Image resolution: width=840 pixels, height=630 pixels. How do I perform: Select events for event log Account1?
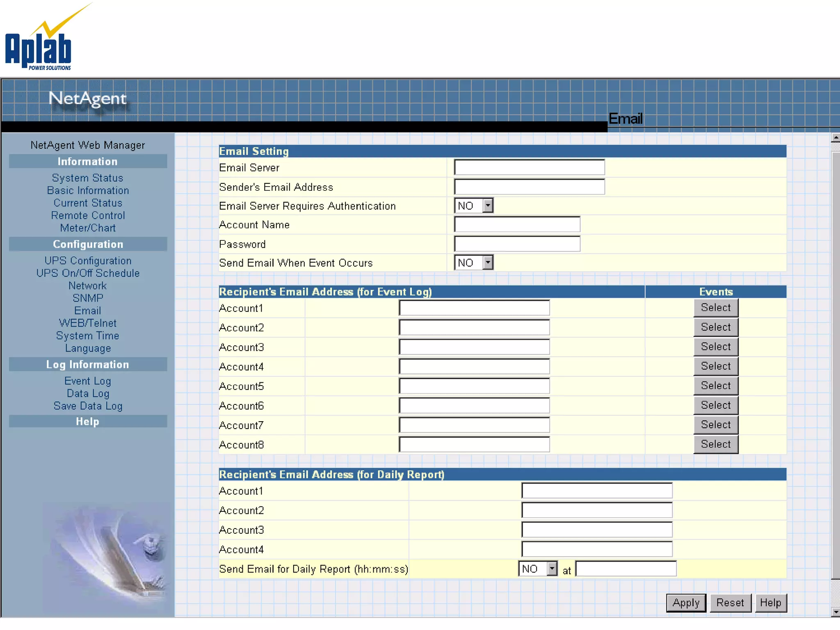coord(716,308)
